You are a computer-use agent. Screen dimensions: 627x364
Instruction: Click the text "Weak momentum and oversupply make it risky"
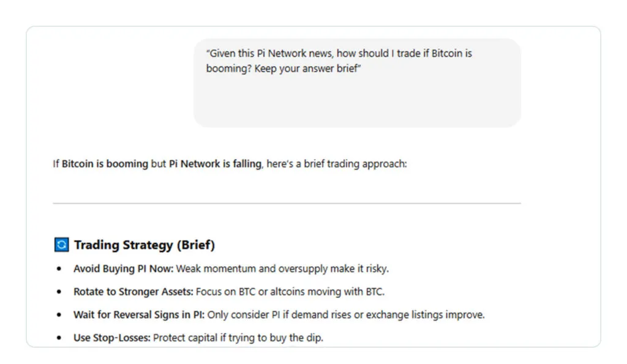282,269
